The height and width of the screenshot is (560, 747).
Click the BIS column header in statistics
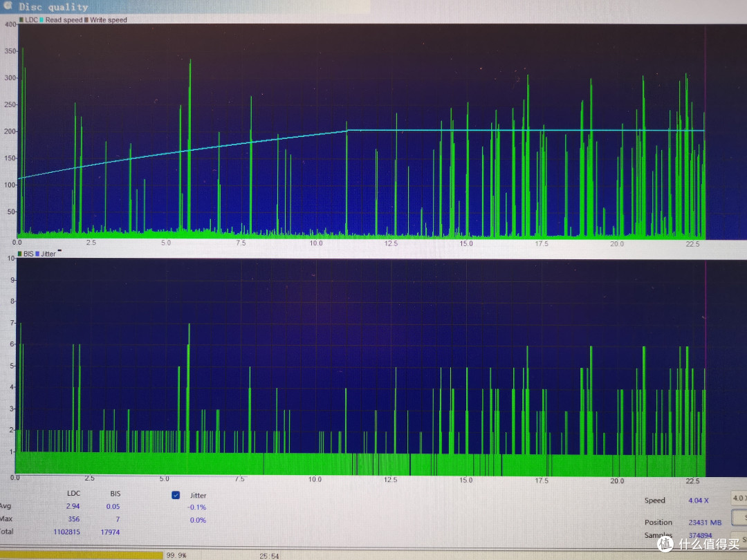[116, 494]
